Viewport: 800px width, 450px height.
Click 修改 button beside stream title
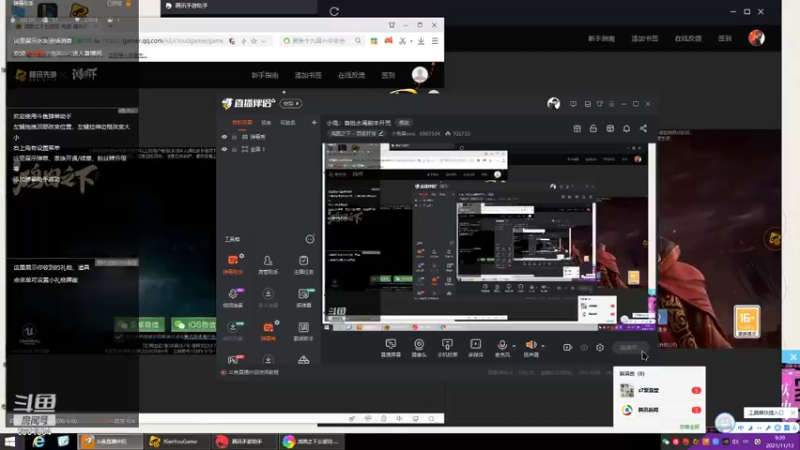[405, 123]
